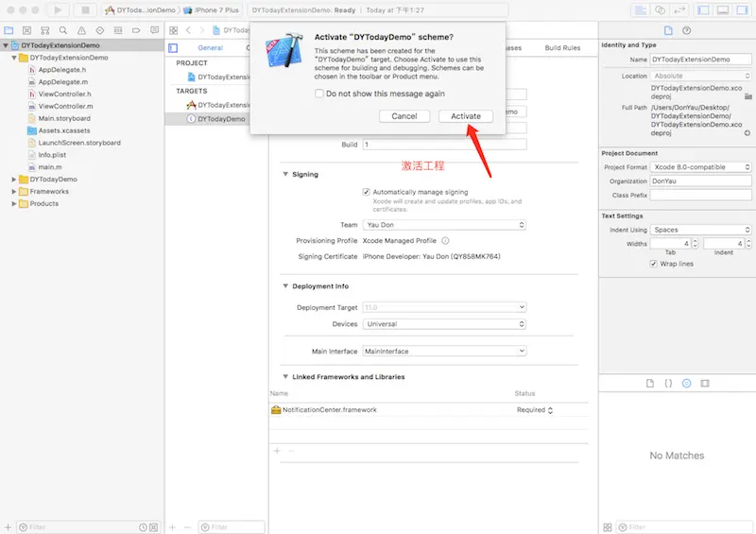The height and width of the screenshot is (534, 756).
Task: Add a linked framework with plus button
Action: coord(277,451)
